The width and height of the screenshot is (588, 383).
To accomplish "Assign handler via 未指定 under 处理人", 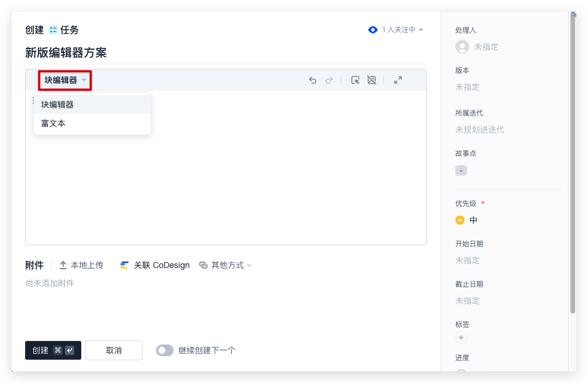I will pyautogui.click(x=486, y=47).
